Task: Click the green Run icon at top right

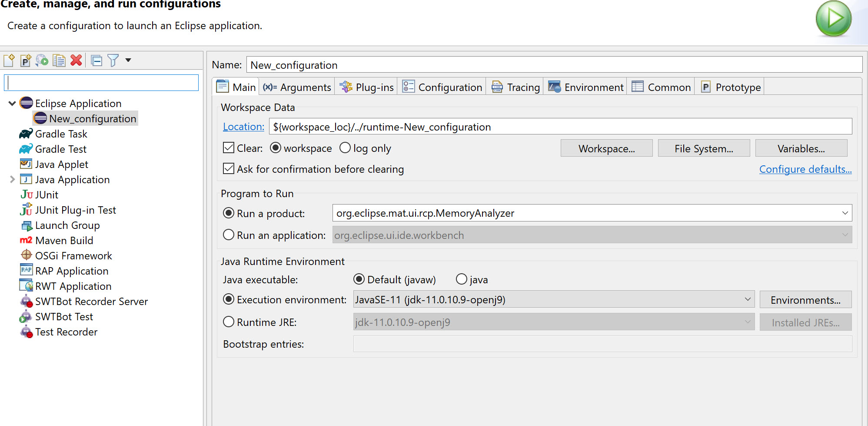Action: click(833, 19)
